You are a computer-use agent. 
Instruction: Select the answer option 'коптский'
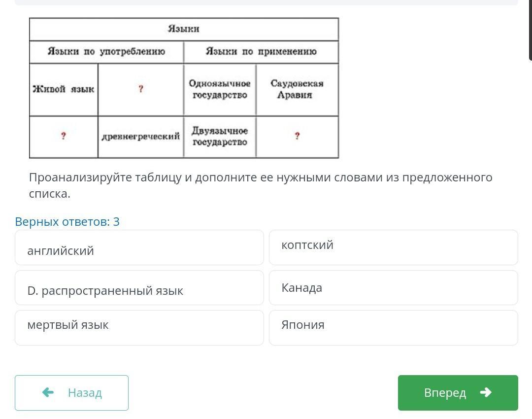coord(393,247)
